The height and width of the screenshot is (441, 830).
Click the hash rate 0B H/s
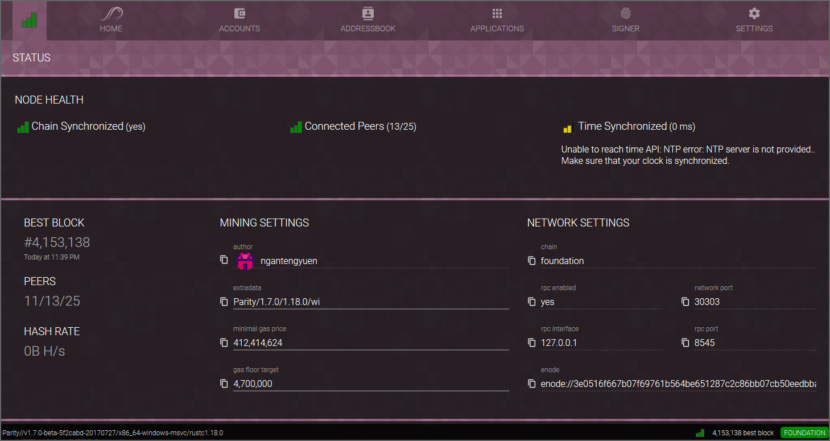[x=44, y=351]
